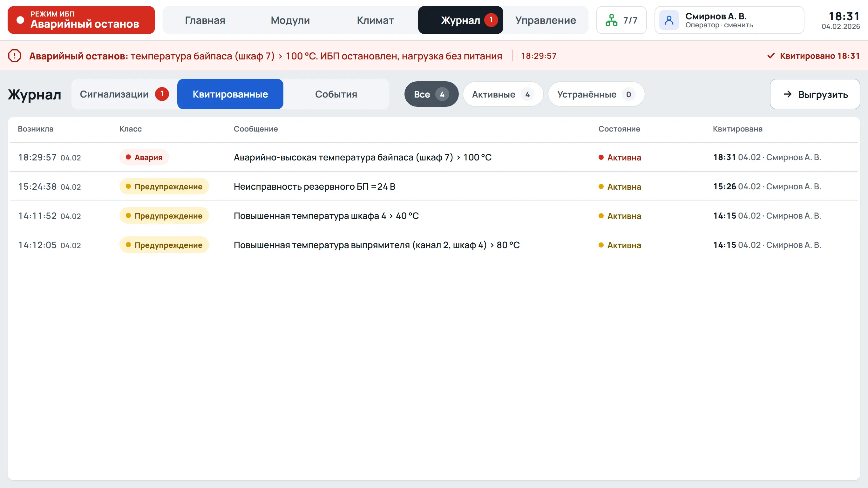Click the Квитирована column header
Image resolution: width=868 pixels, height=488 pixels.
point(737,129)
